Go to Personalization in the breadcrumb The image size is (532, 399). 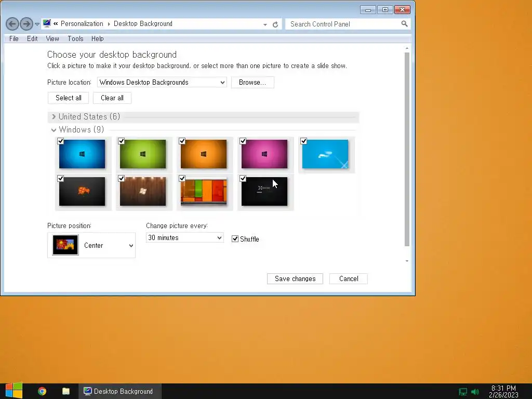[x=82, y=24]
